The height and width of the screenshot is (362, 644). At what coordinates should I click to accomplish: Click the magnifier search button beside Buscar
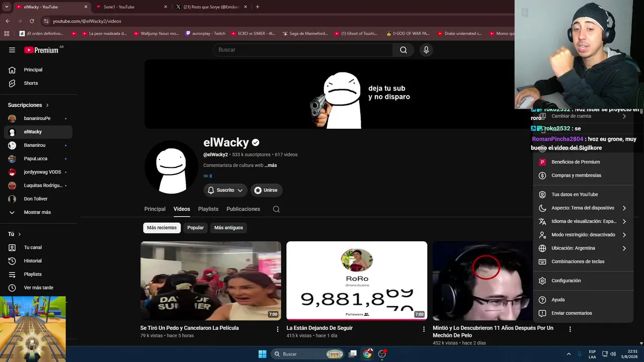click(404, 50)
